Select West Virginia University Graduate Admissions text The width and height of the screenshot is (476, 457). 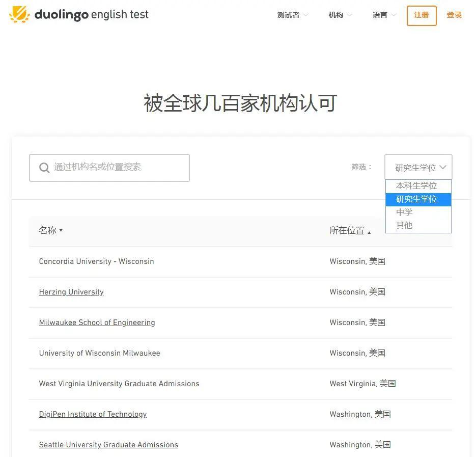[x=119, y=384]
